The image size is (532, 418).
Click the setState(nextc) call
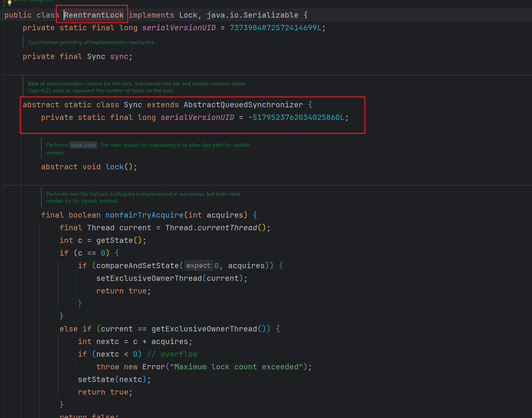(x=96, y=380)
